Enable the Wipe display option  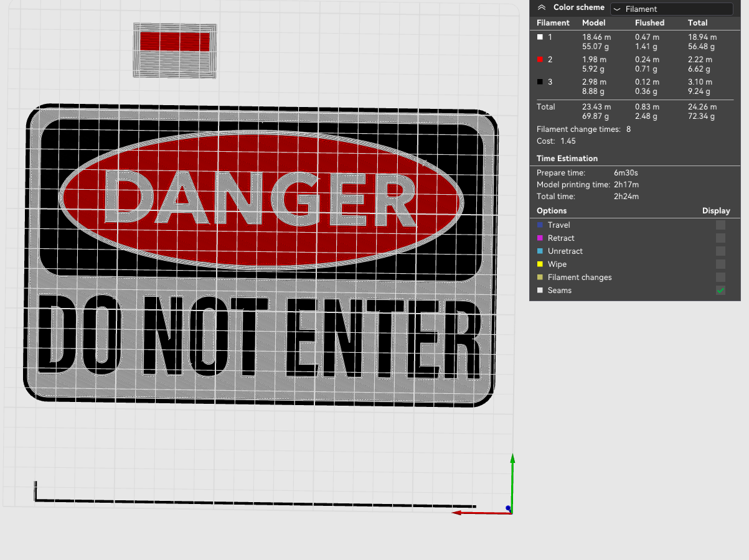coord(720,264)
